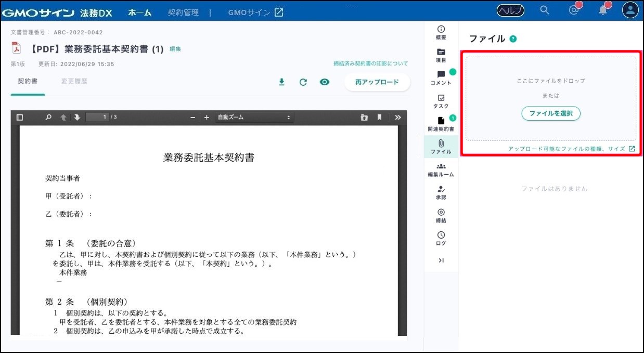Switch to the 変更履歴 tab

[74, 82]
